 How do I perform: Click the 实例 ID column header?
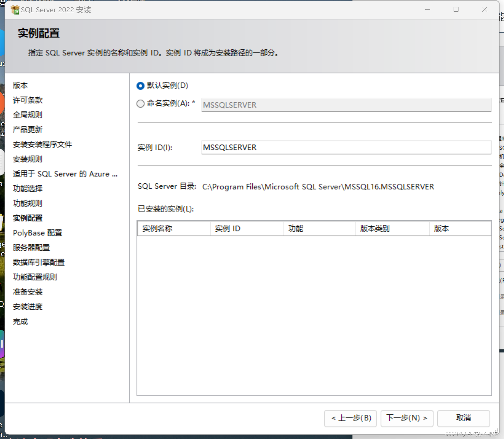coord(247,229)
